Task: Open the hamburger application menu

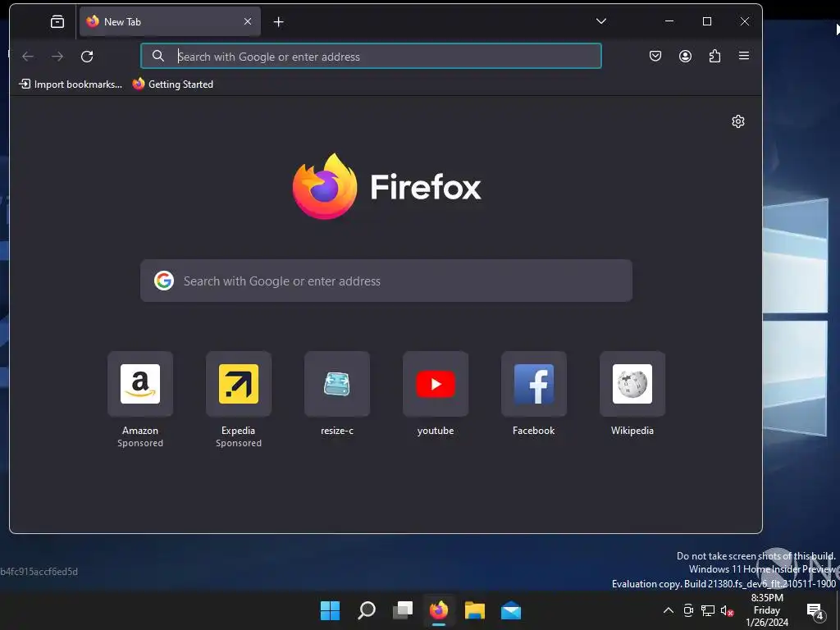Action: pyautogui.click(x=743, y=56)
